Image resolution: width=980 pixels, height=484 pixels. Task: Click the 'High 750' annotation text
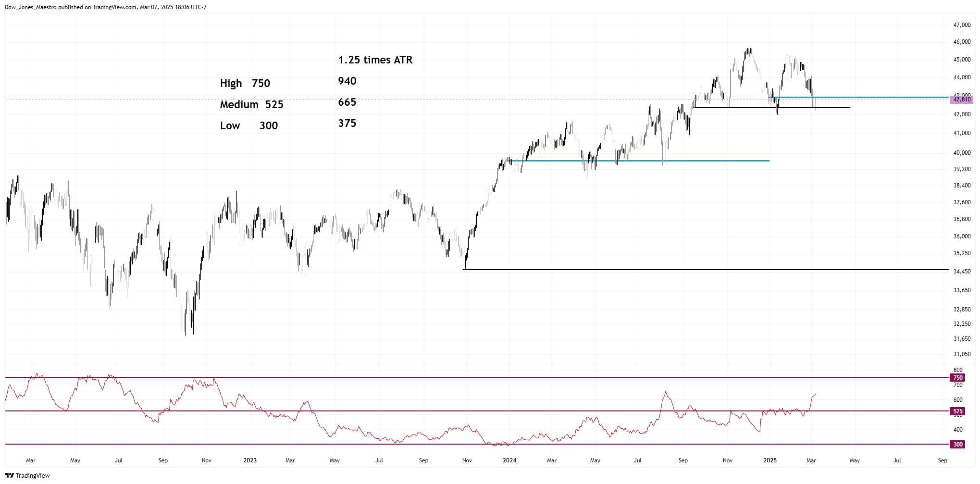coord(245,84)
